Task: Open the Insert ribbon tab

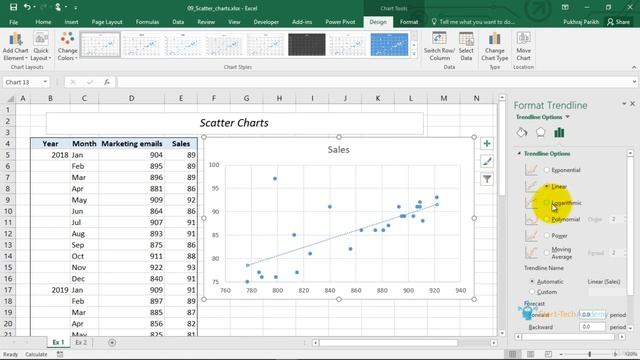Action: click(71, 22)
